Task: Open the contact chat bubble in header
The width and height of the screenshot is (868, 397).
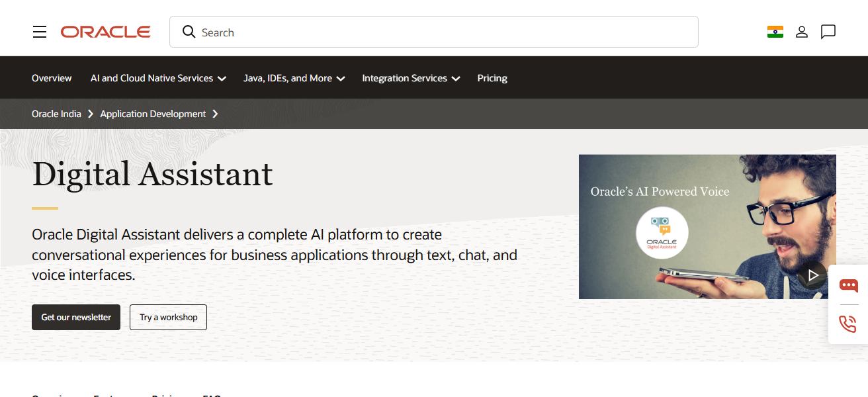Action: 828,32
